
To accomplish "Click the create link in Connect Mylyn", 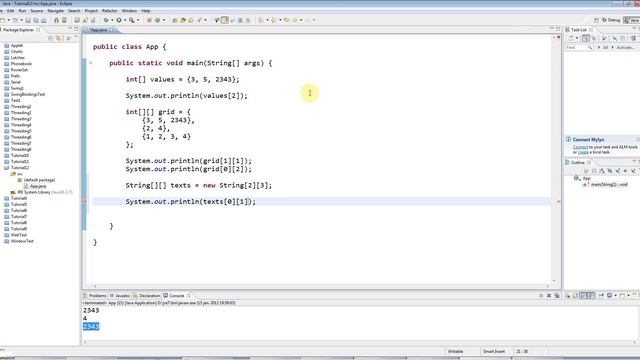I will (583, 152).
